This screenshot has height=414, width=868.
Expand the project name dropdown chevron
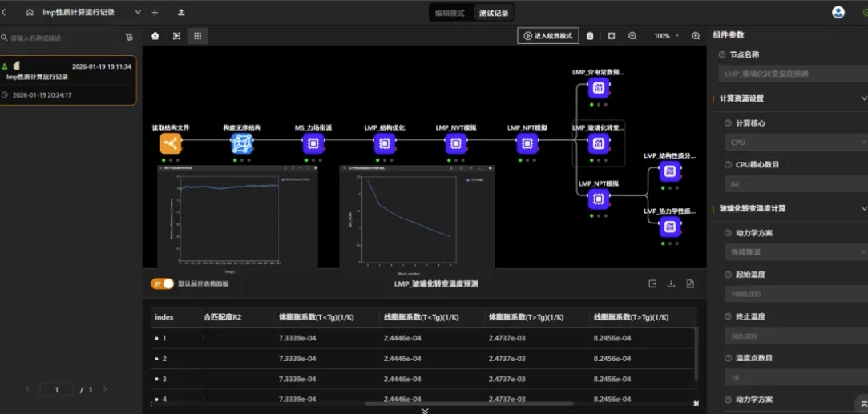138,12
